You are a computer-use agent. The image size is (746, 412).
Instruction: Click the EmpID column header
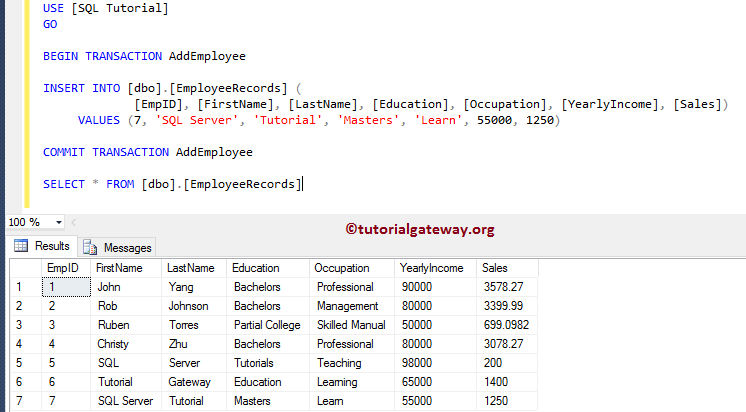click(63, 268)
